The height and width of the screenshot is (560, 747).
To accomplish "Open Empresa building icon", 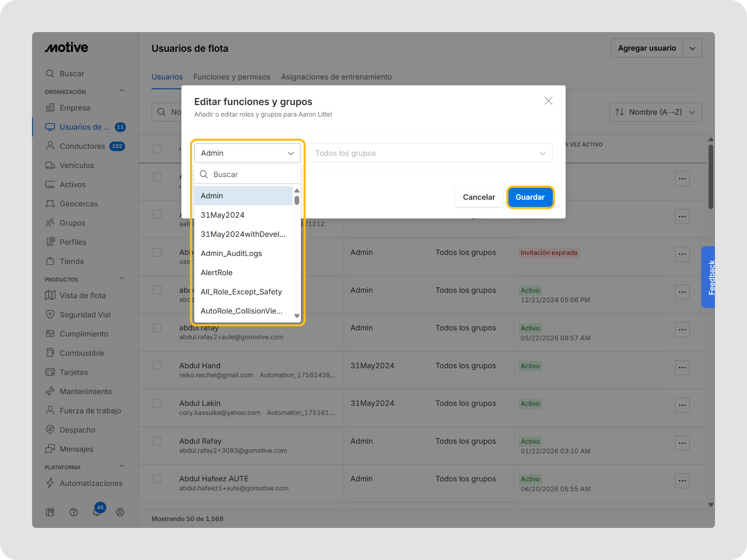I will point(50,108).
